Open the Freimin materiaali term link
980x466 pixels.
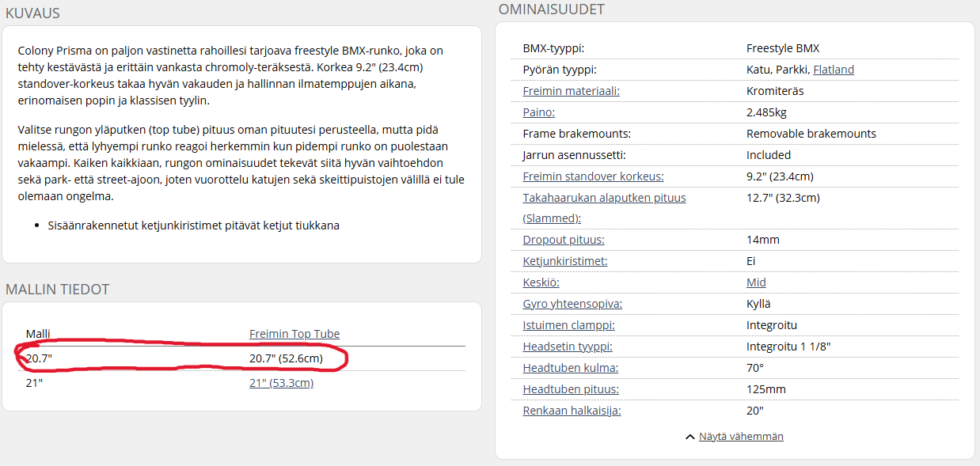(572, 91)
